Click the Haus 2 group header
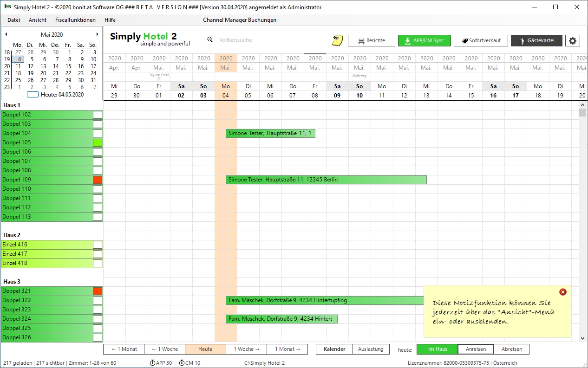The image size is (588, 368). pos(12,235)
